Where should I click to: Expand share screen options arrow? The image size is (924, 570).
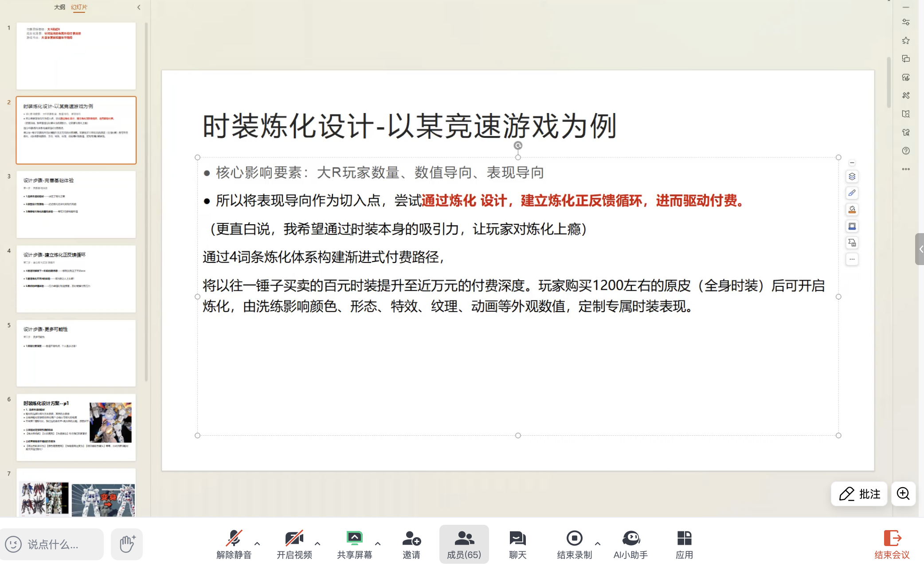coord(378,543)
